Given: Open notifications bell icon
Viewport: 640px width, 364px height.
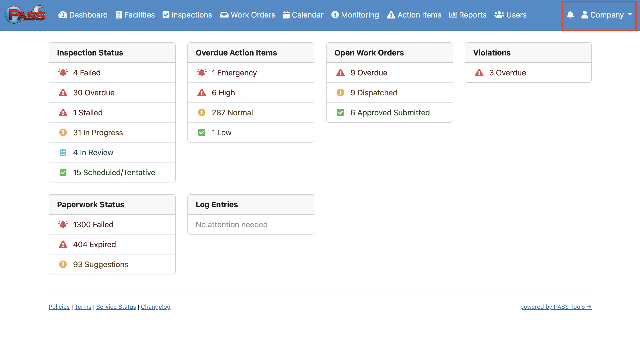Looking at the screenshot, I should pyautogui.click(x=570, y=15).
